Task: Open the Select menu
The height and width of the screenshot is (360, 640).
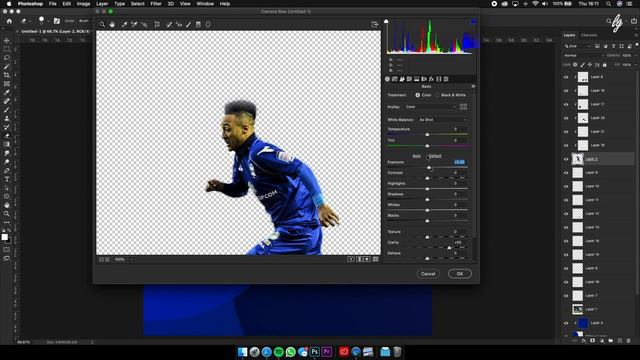Action: point(138,4)
